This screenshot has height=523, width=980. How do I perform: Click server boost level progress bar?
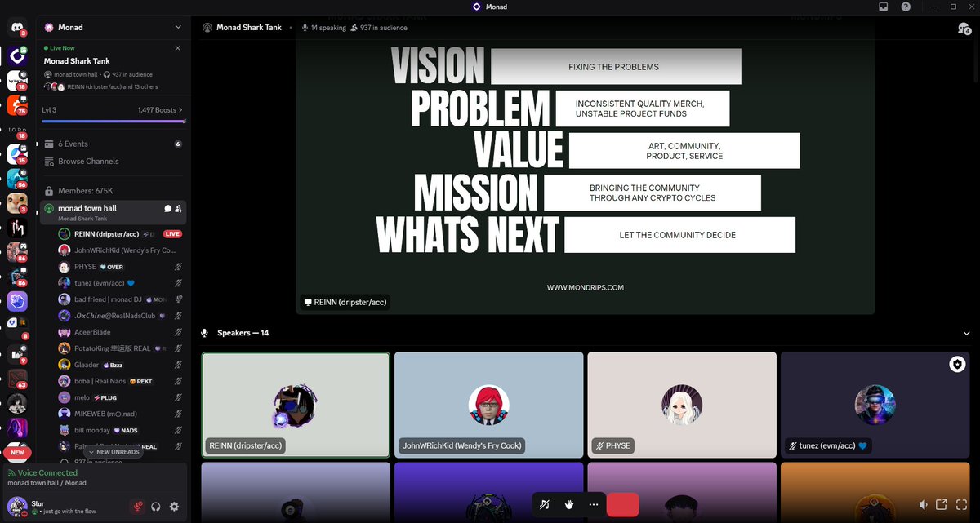[114, 122]
